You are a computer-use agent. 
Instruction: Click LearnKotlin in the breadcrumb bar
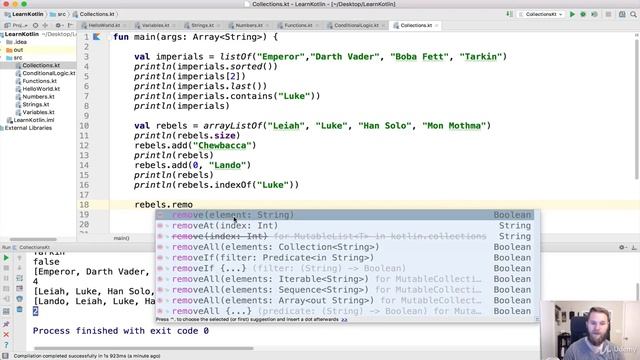click(x=24, y=14)
